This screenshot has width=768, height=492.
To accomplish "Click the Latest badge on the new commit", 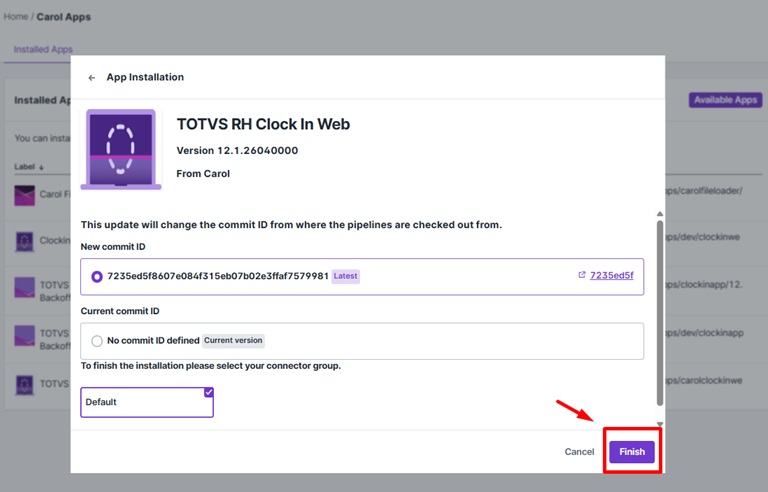I will (x=345, y=276).
